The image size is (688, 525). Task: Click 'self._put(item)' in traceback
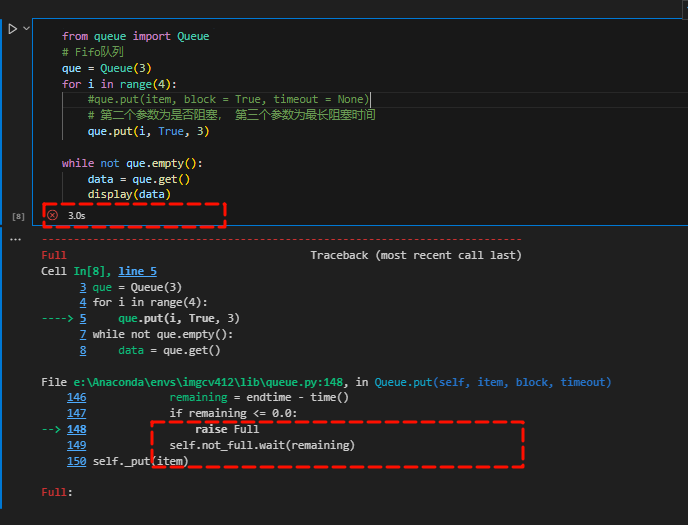coord(140,461)
